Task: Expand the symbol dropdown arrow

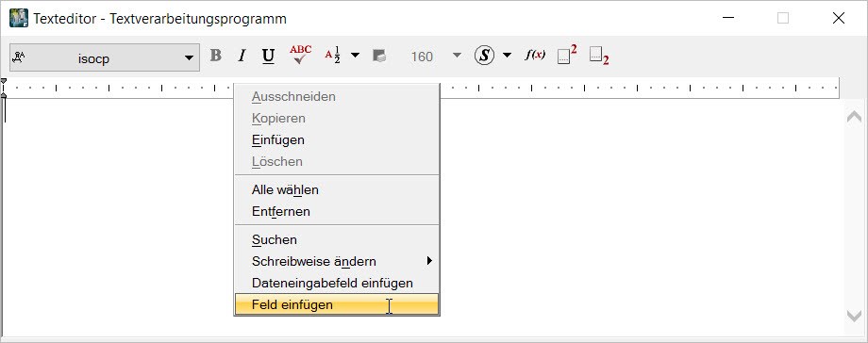Action: point(507,56)
